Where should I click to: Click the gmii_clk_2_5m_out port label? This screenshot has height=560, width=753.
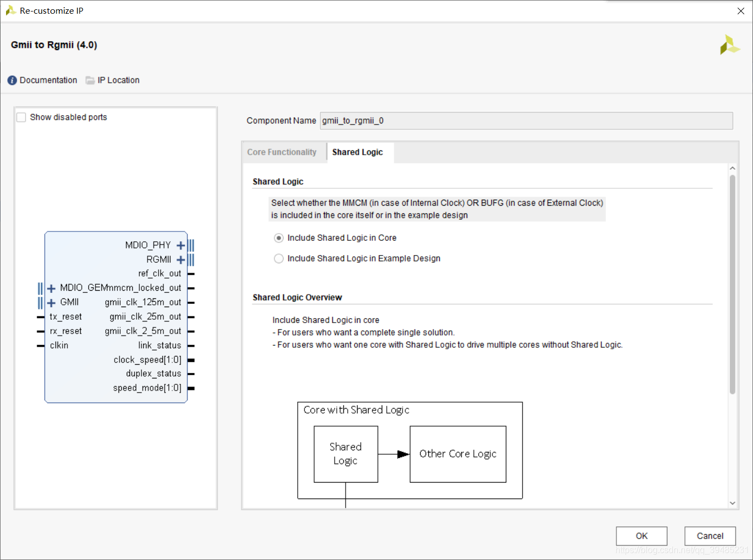click(143, 331)
